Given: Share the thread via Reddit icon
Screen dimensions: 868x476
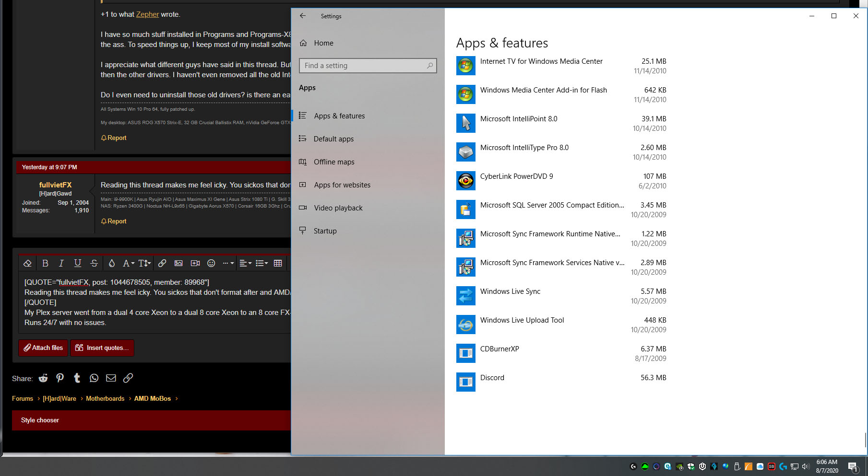Looking at the screenshot, I should coord(43,378).
